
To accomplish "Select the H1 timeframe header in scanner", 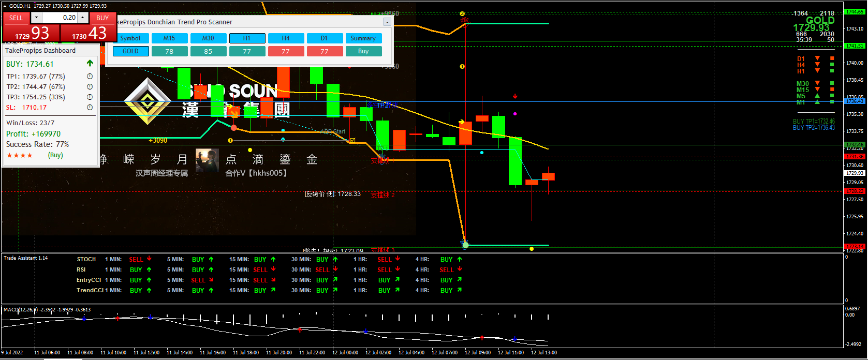I will (x=247, y=38).
